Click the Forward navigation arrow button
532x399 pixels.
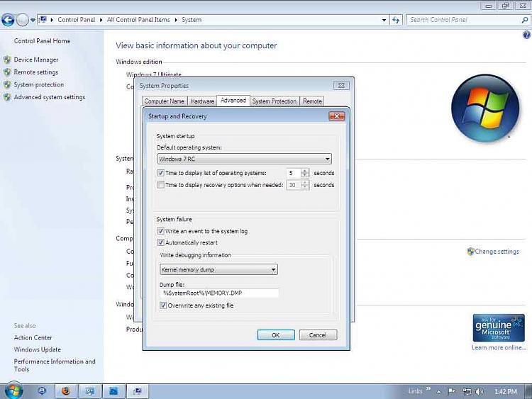tap(23, 20)
